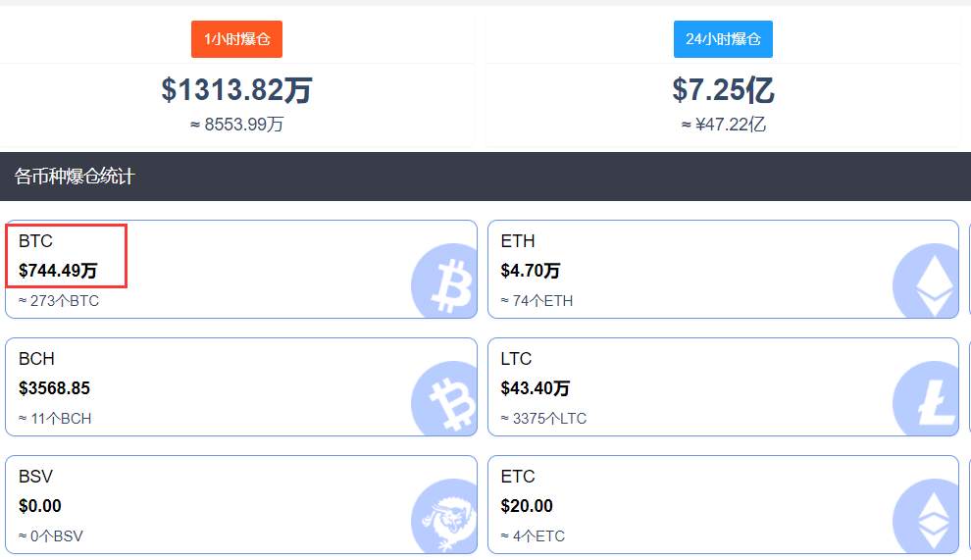Click the ≈ 3375个LTC amount
Viewport: 971px width, 560px height.
[x=543, y=419]
